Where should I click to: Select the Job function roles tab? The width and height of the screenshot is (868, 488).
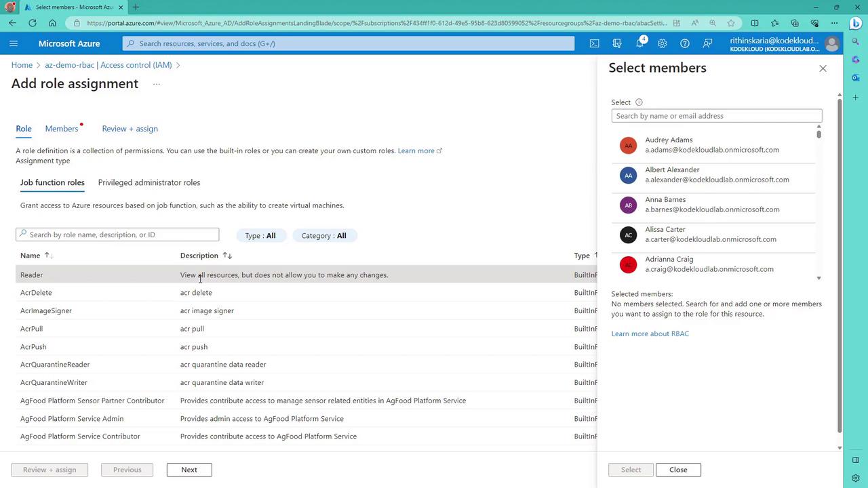[52, 182]
